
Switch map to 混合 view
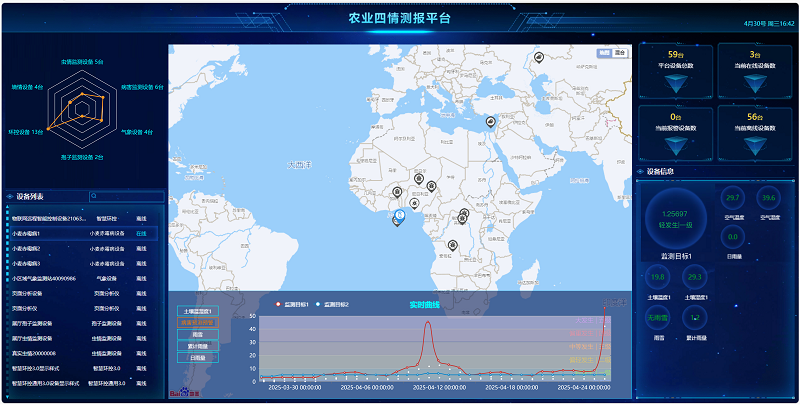(620, 52)
